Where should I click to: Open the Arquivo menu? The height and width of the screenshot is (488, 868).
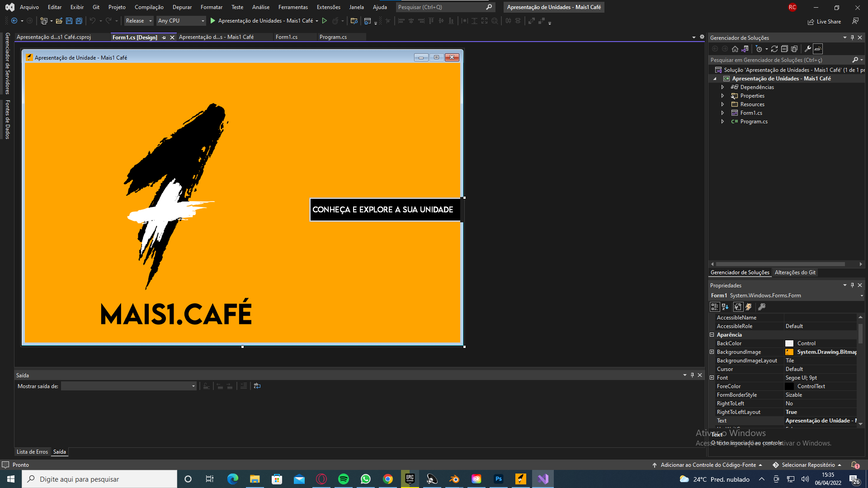point(29,7)
